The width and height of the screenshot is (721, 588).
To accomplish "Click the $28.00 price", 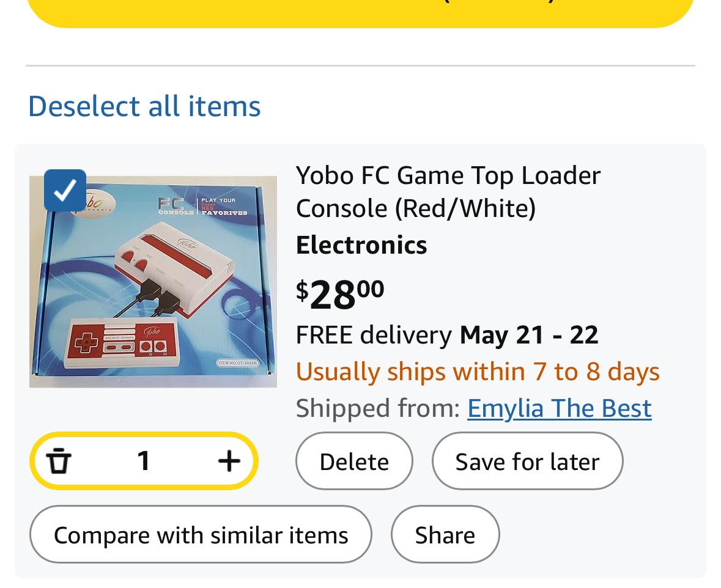I will coord(340,295).
